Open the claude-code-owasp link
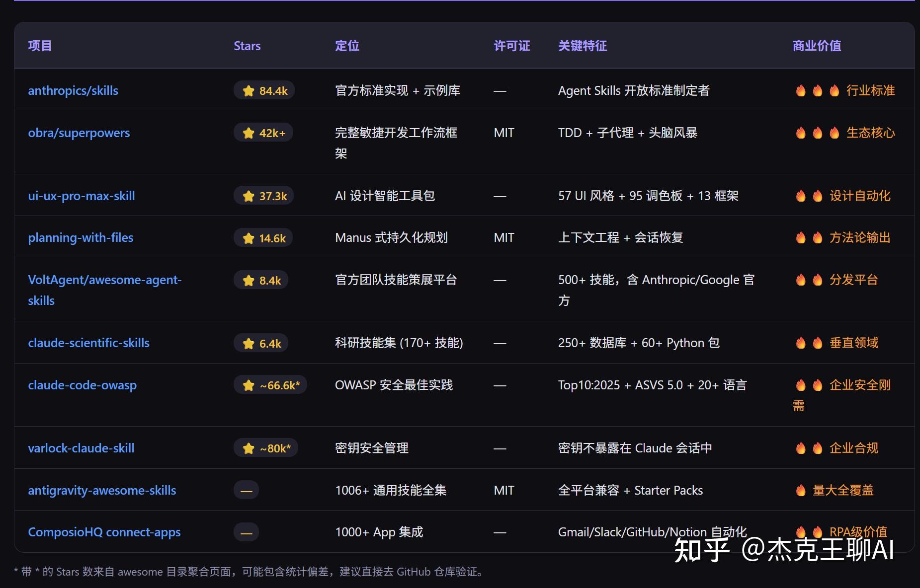The image size is (920, 588). pos(82,385)
